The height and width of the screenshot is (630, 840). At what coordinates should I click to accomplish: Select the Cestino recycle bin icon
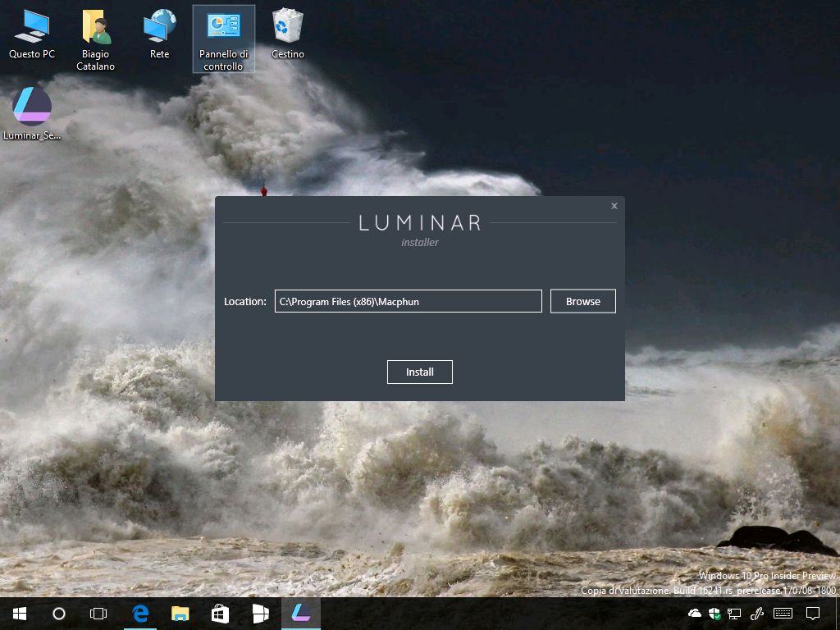coord(288,34)
